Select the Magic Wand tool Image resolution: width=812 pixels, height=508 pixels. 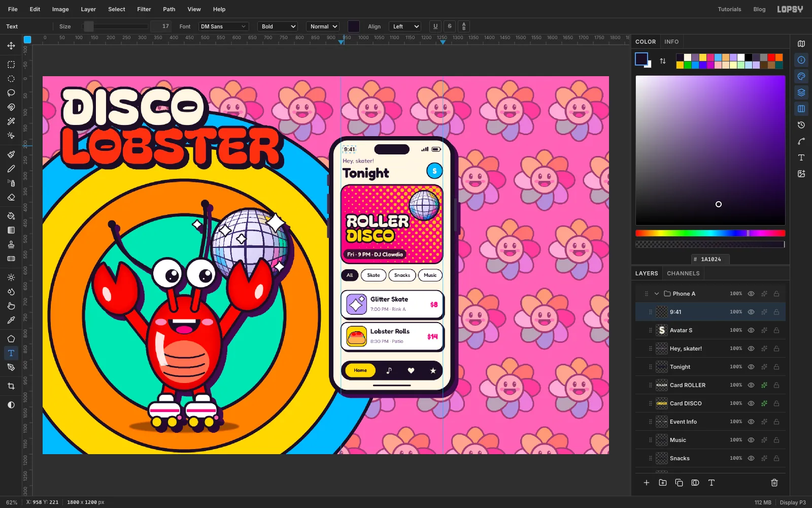tap(11, 121)
